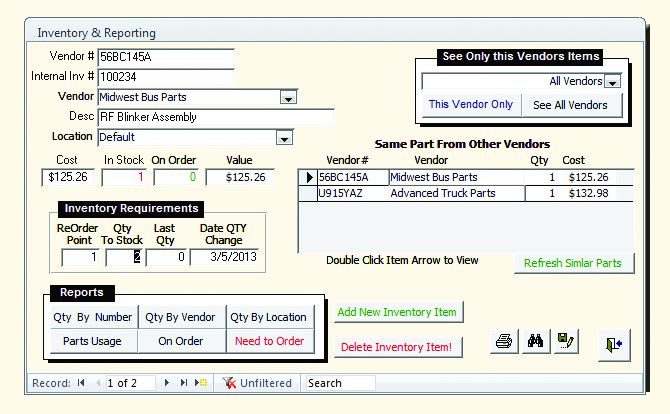Open Qty By Location report

click(x=268, y=317)
